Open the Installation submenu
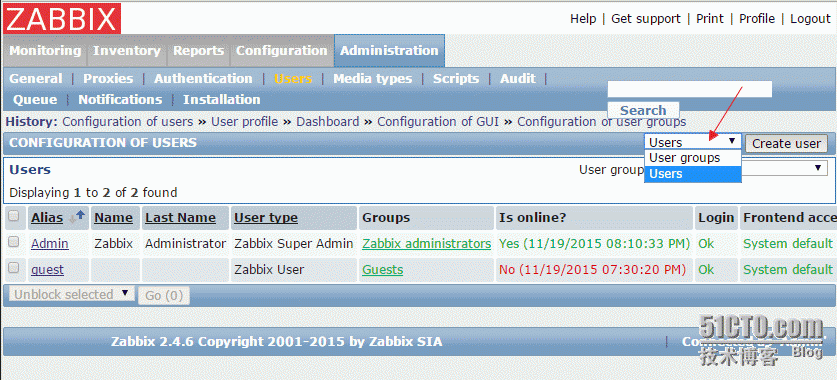This screenshot has height=380, width=837. pyautogui.click(x=222, y=100)
